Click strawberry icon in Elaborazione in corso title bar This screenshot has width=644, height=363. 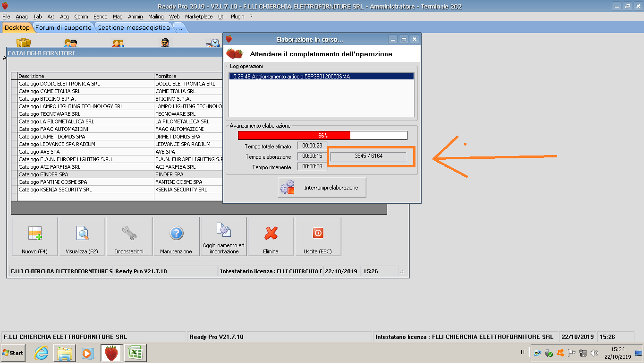(x=229, y=39)
